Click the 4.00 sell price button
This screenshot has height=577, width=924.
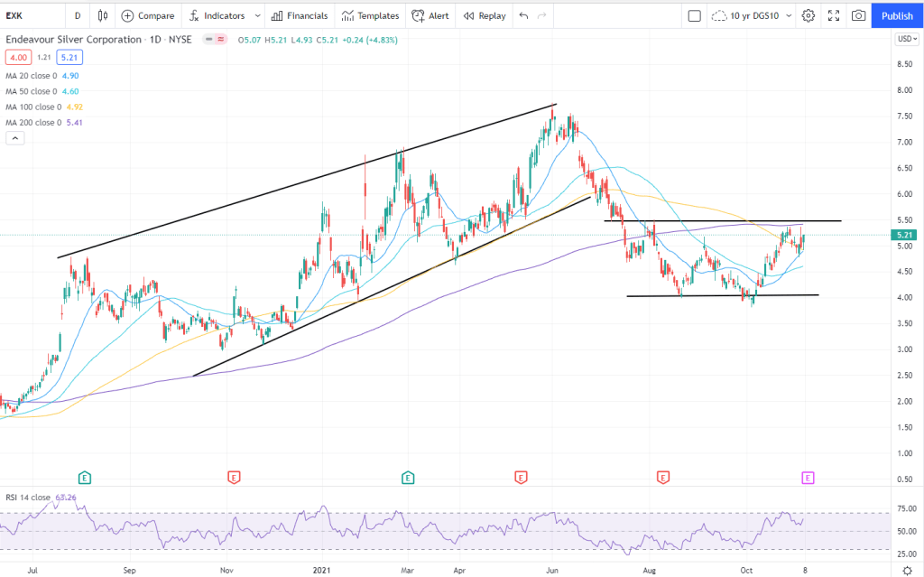[x=18, y=57]
